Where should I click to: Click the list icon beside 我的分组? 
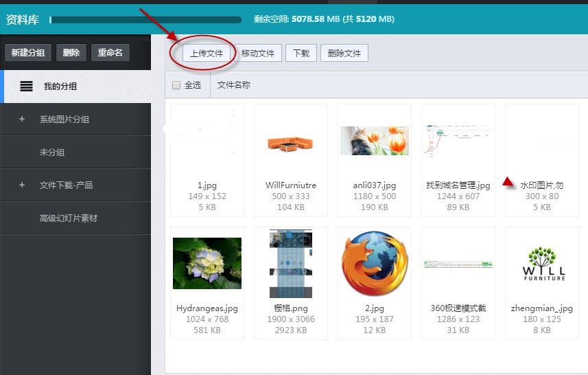(x=26, y=87)
